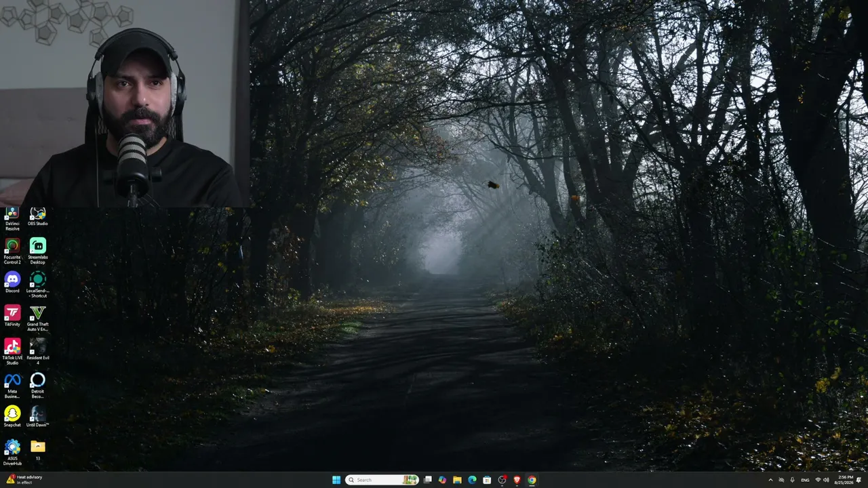Select the Streamlabs Desktop shortcut
This screenshot has height=488, width=868.
(38, 252)
